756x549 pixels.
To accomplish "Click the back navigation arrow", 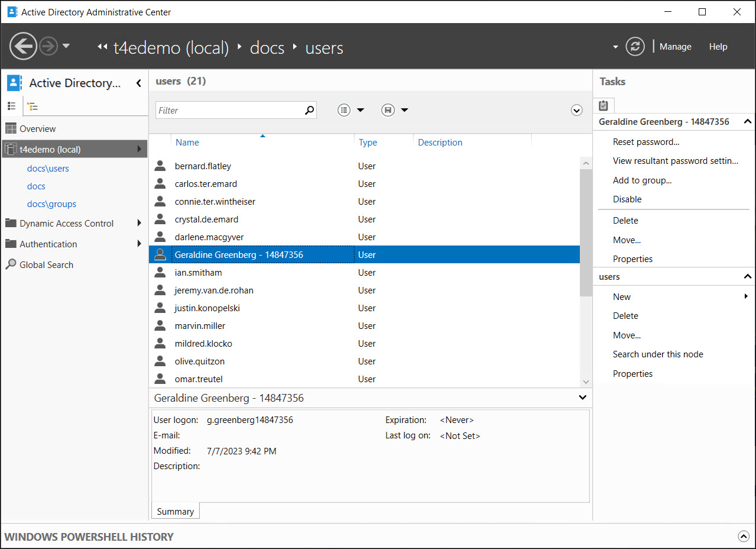I will (x=24, y=46).
